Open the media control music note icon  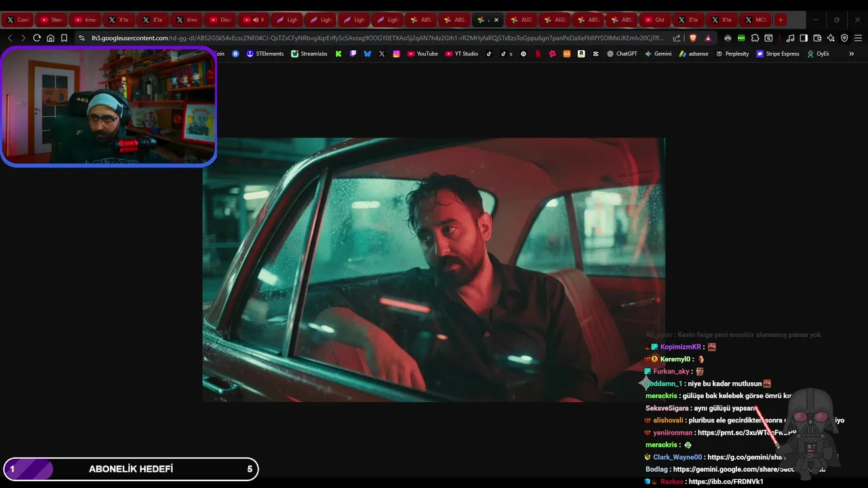point(790,38)
